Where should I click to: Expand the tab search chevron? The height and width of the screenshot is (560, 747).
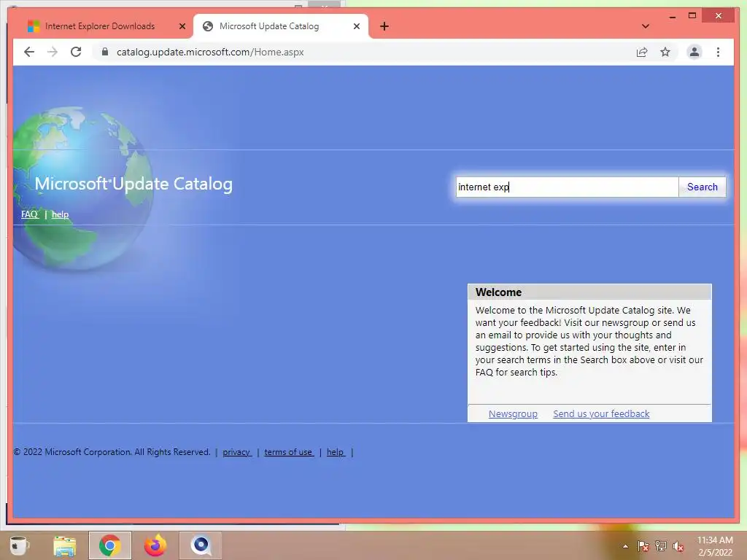tap(645, 26)
